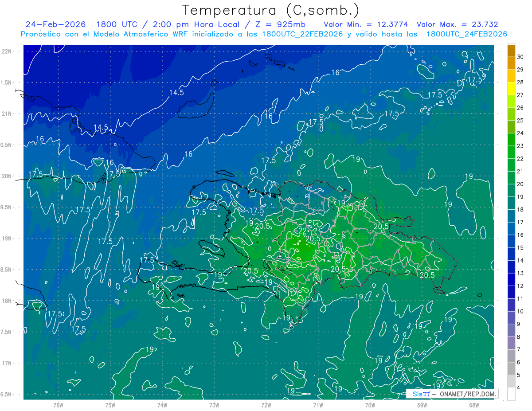Click the colorbar legend label '18'

click(520, 210)
